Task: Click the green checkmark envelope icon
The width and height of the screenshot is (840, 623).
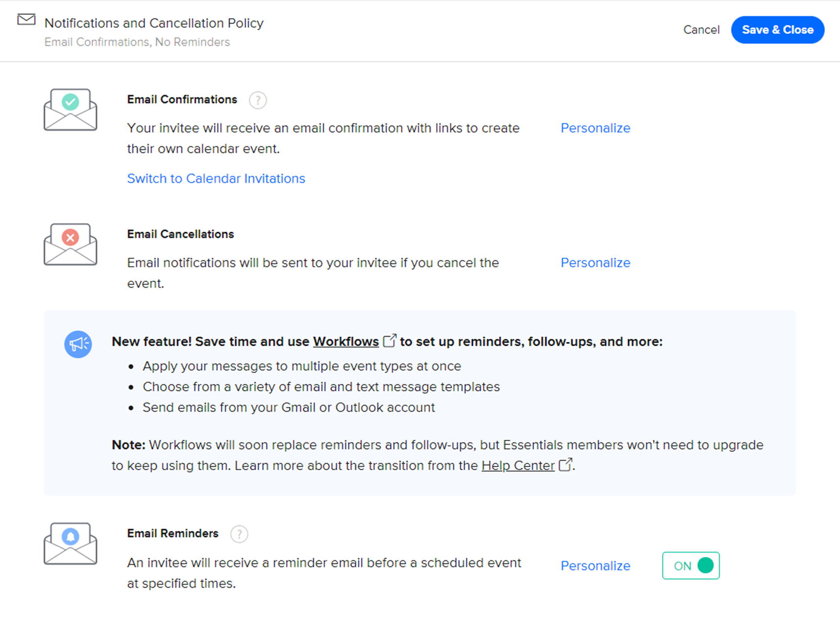Action: 71,110
